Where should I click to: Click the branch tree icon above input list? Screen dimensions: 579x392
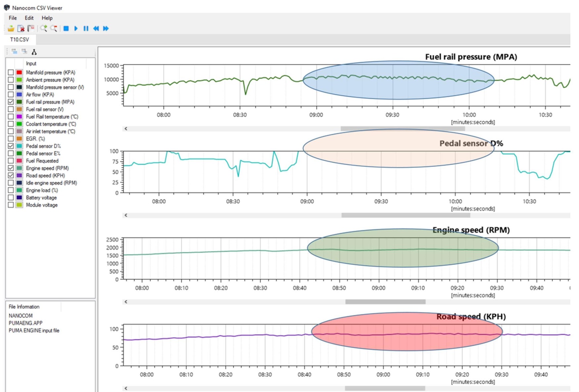coord(34,52)
